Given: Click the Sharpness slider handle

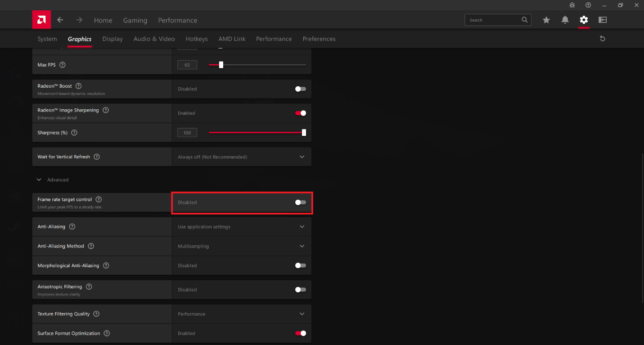Looking at the screenshot, I should click(304, 133).
